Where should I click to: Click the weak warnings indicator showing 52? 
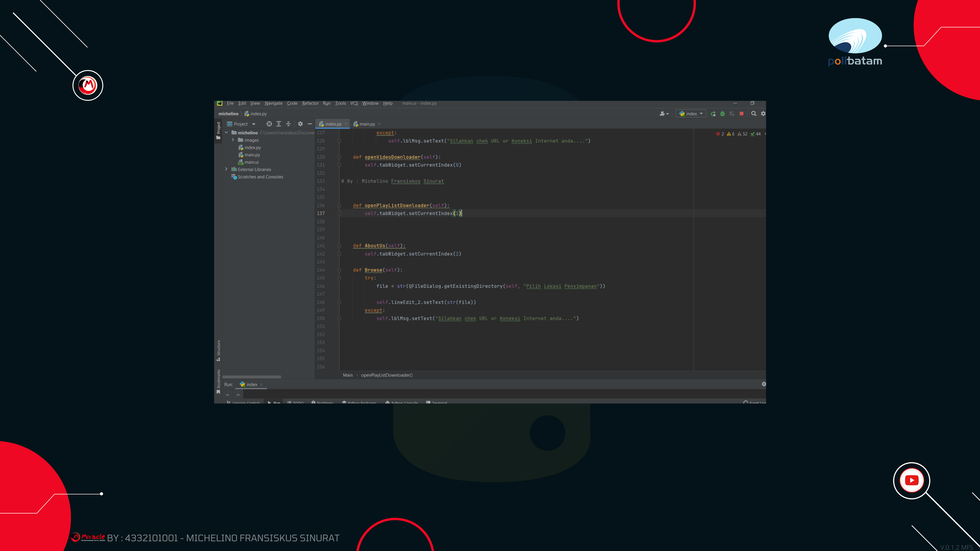(742, 134)
